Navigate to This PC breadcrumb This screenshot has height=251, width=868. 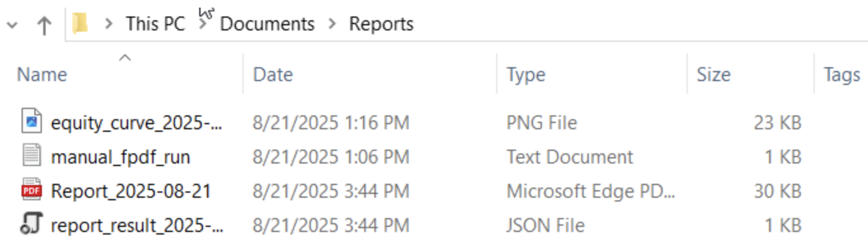(155, 24)
